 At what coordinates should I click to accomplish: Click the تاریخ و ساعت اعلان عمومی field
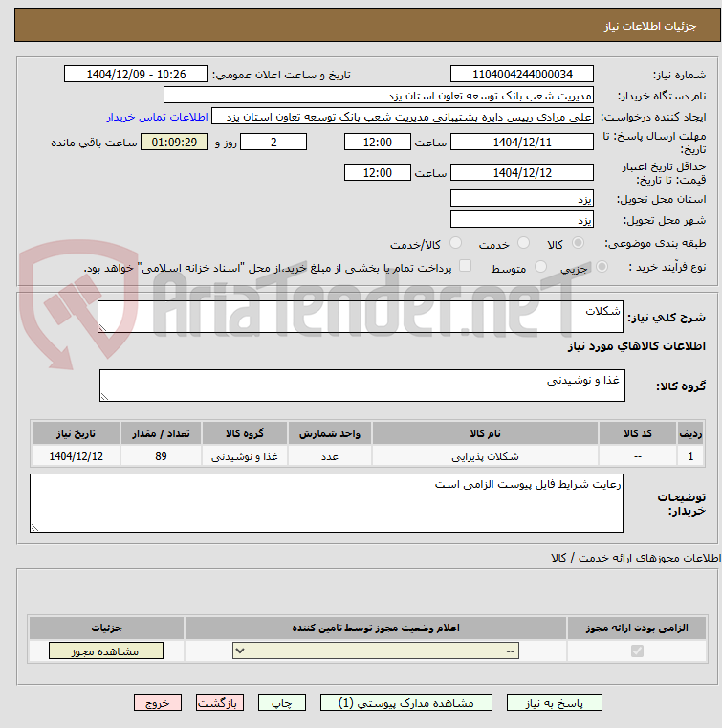tap(136, 74)
